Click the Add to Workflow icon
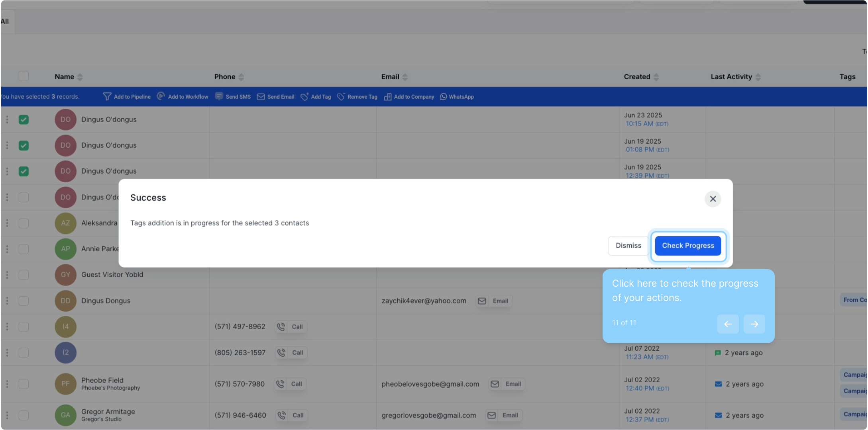Viewport: 868px width, 430px height. coord(161,96)
